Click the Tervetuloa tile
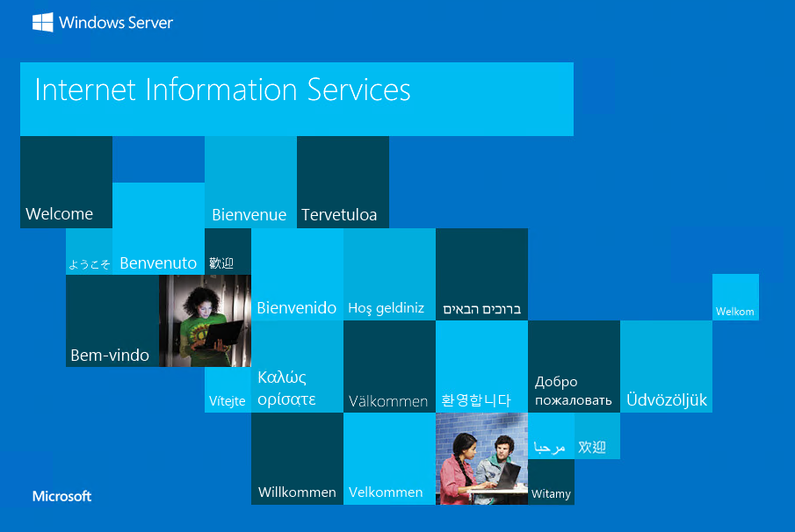 [x=343, y=182]
